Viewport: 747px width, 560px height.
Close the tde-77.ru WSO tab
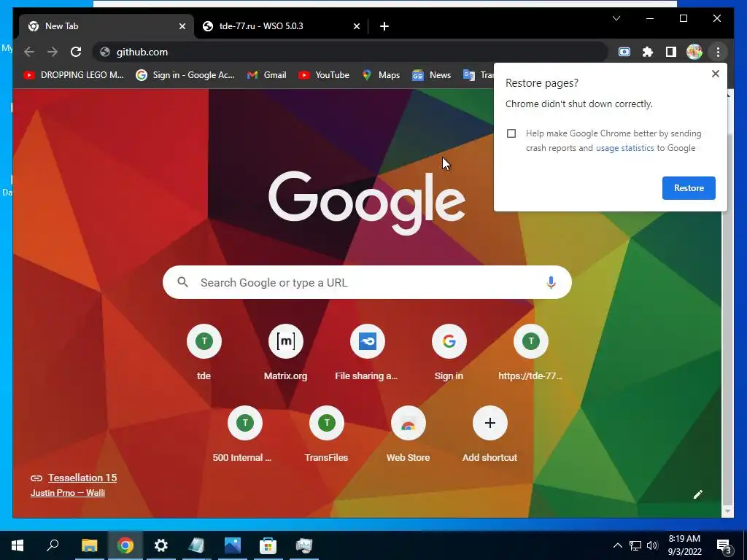356,26
